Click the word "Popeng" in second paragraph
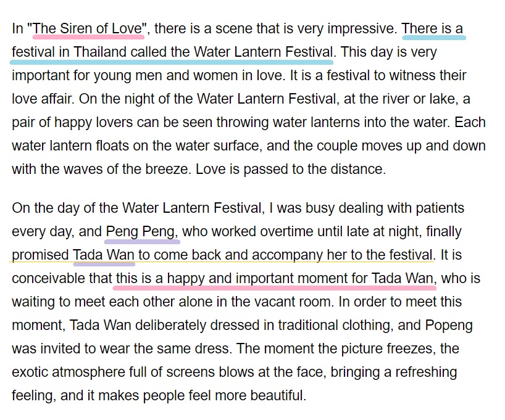 click(x=449, y=326)
